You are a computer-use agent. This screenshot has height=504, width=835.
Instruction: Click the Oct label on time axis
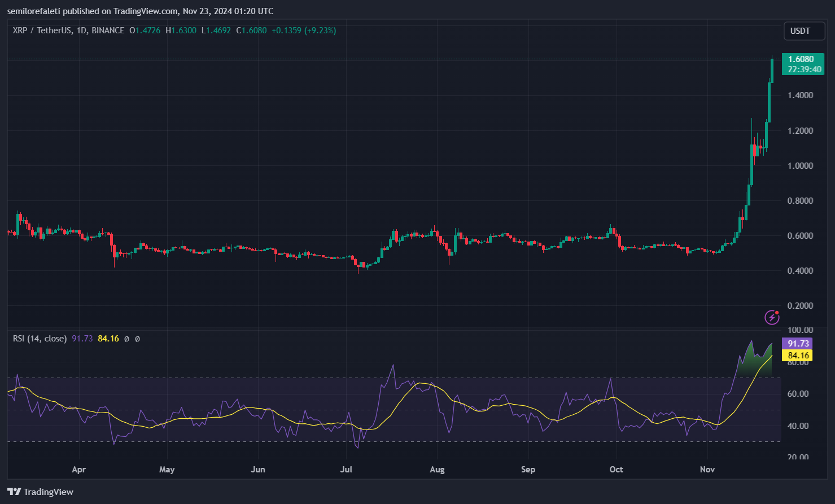click(616, 470)
